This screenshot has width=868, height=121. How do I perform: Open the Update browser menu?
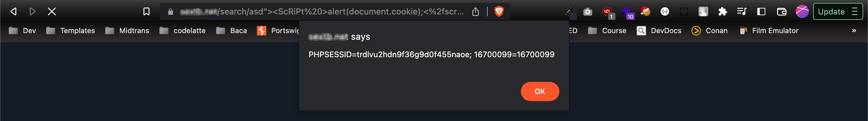click(838, 12)
